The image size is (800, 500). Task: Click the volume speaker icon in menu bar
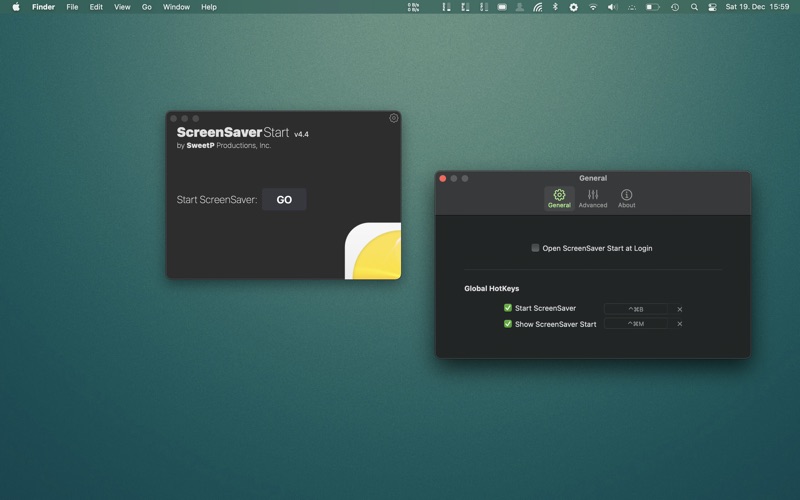tap(612, 7)
